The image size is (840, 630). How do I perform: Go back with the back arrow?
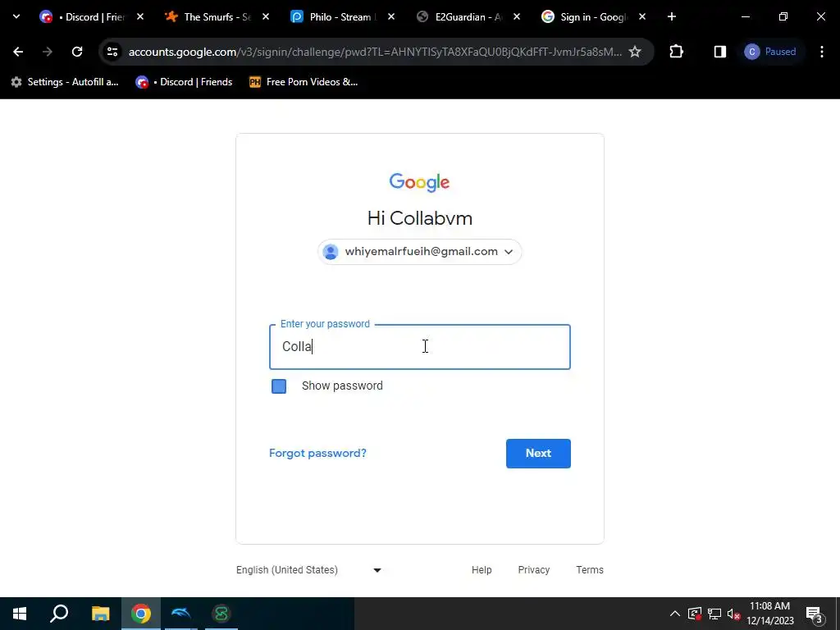click(x=18, y=52)
